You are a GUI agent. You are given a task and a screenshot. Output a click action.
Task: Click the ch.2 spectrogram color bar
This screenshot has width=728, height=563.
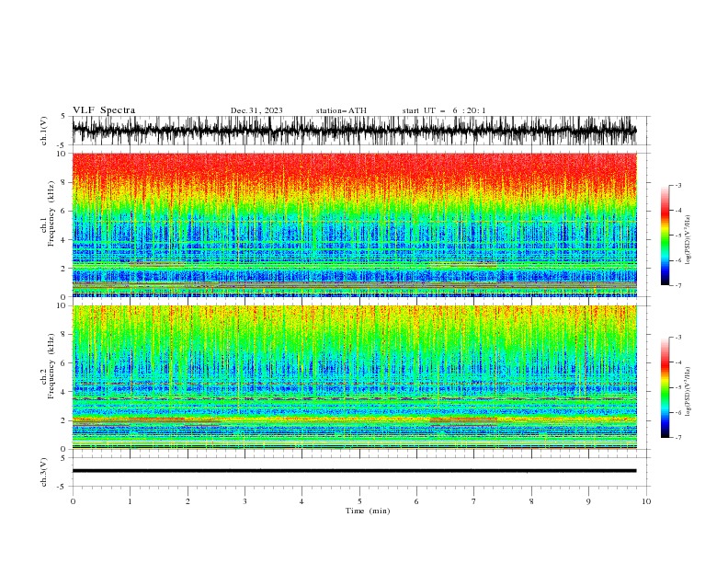(665, 387)
